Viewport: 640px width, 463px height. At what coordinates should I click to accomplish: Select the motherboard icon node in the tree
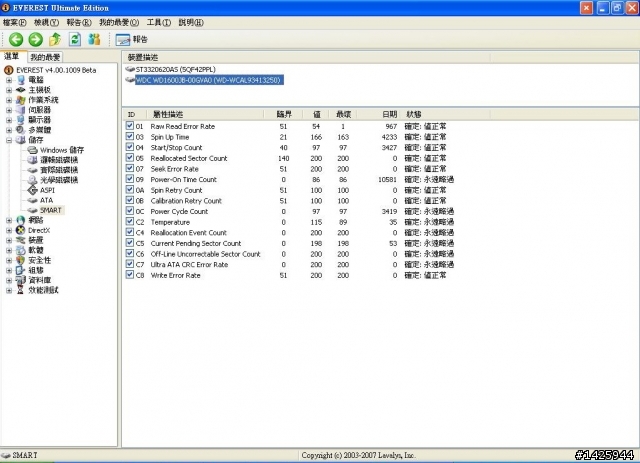pyautogui.click(x=20, y=90)
